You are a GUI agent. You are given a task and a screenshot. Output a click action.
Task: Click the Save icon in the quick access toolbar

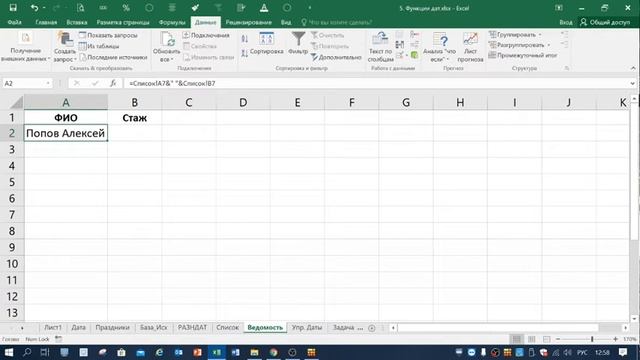click(13, 8)
